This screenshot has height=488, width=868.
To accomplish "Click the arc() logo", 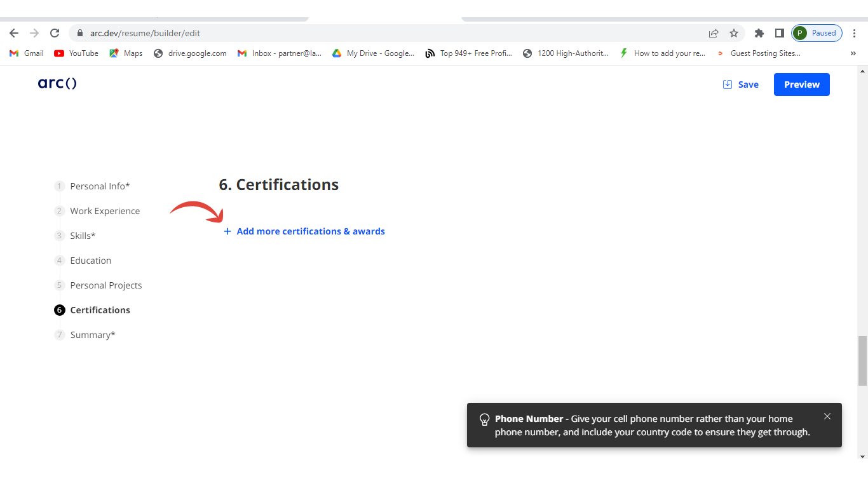I will click(57, 84).
